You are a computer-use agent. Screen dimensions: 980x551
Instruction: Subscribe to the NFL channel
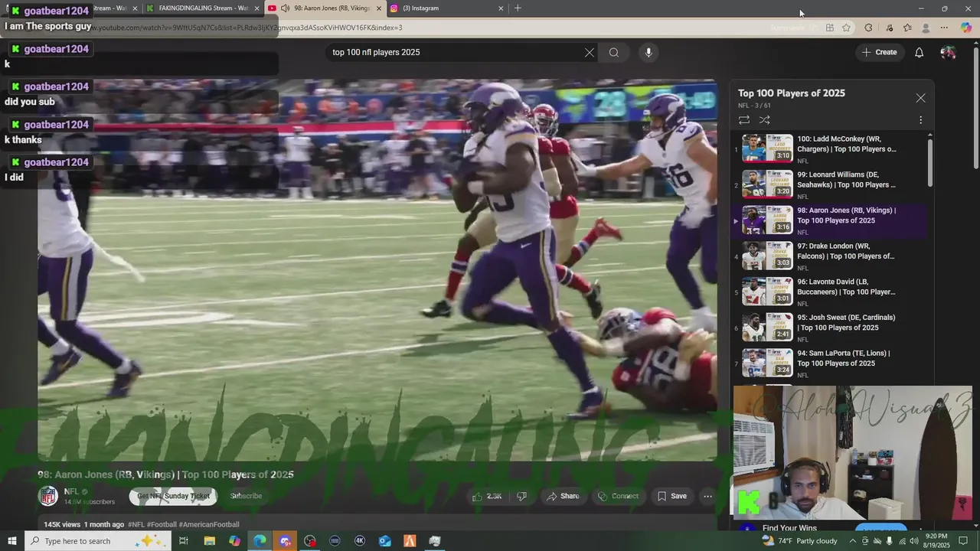246,496
